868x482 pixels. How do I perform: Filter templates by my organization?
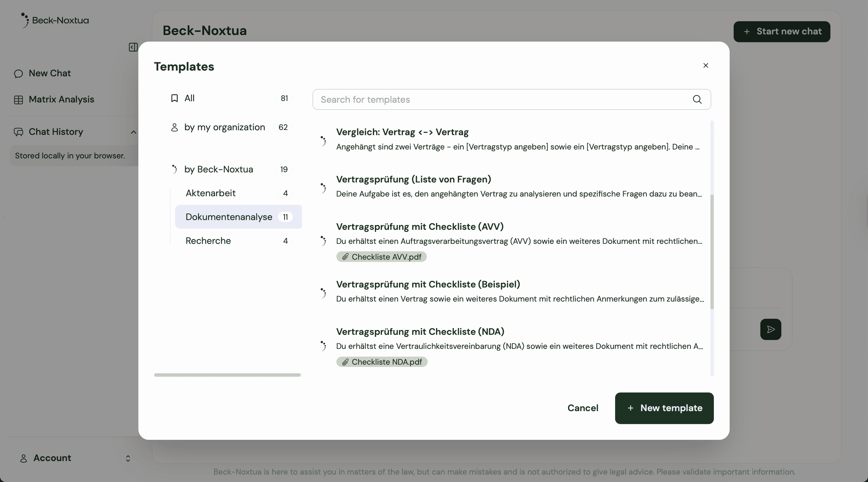pos(224,127)
